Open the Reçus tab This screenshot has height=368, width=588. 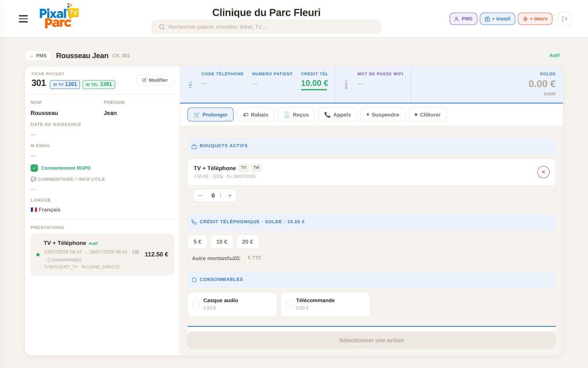coord(296,115)
